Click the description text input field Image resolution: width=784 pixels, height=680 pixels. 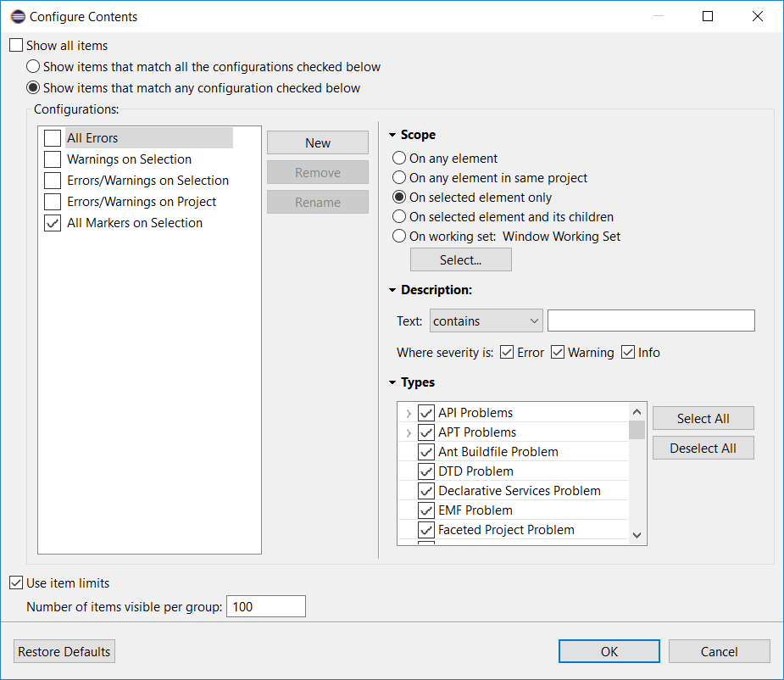pos(650,320)
